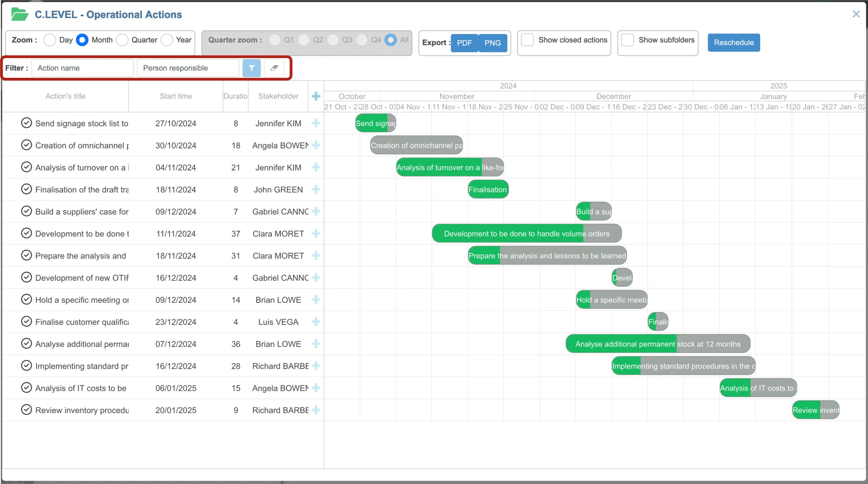Click plus icon on Analysis of turnover row
Screen dimensions: 868x484
[316, 167]
